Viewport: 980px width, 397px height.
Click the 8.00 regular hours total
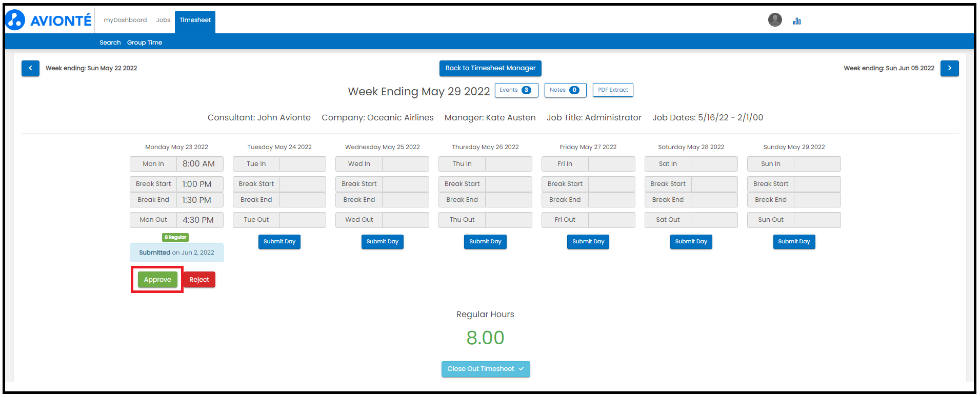(x=485, y=338)
